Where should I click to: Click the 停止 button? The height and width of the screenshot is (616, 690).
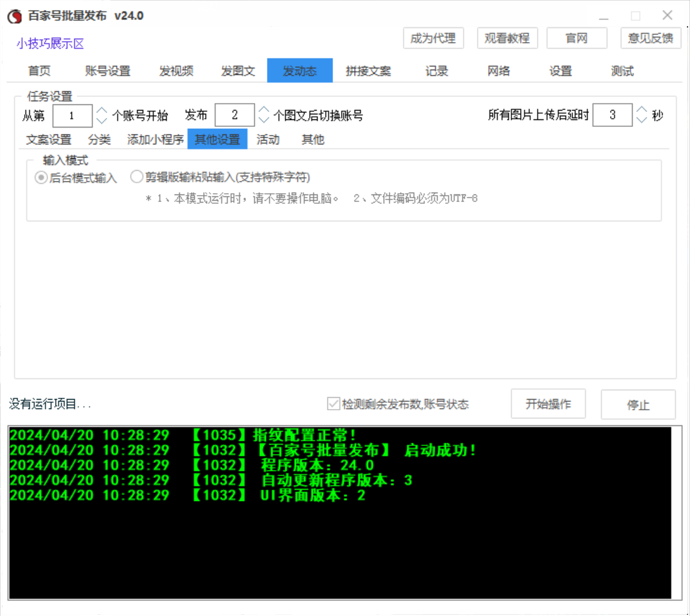tap(638, 405)
